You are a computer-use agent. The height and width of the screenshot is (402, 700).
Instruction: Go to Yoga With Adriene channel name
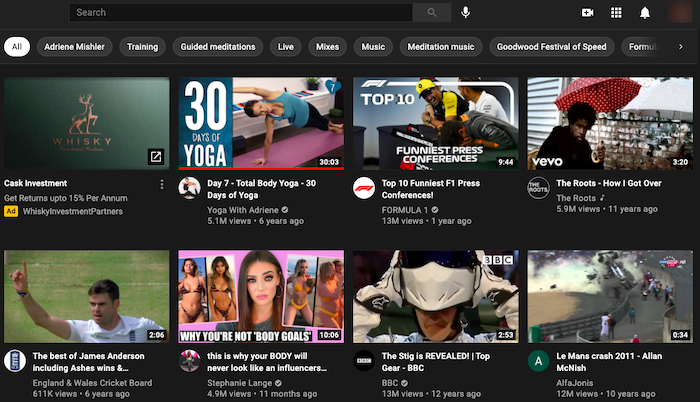click(x=242, y=209)
